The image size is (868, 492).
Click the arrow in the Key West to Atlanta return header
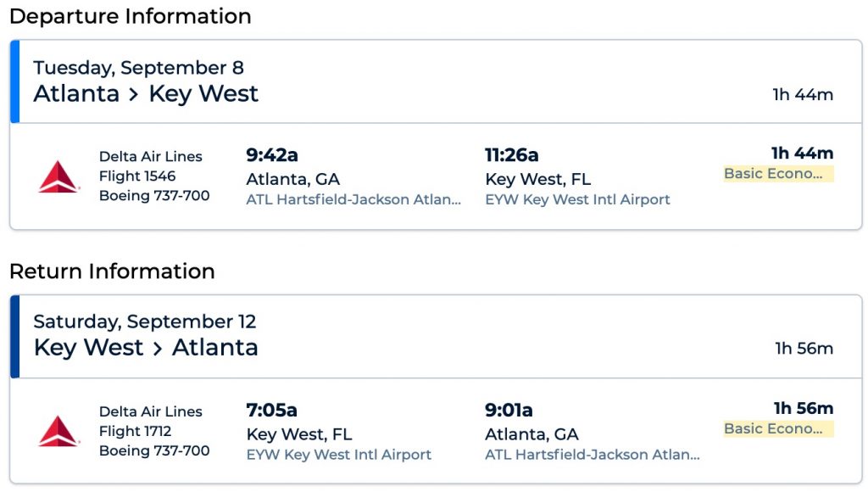[x=158, y=348]
